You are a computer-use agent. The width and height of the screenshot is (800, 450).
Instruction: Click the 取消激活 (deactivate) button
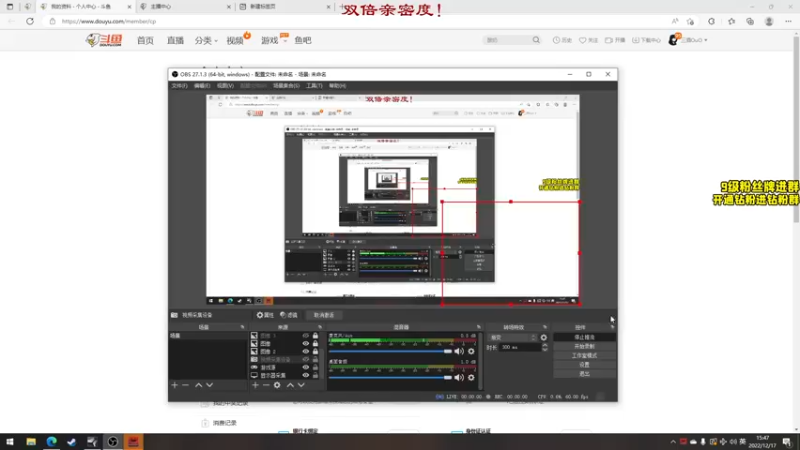(324, 315)
